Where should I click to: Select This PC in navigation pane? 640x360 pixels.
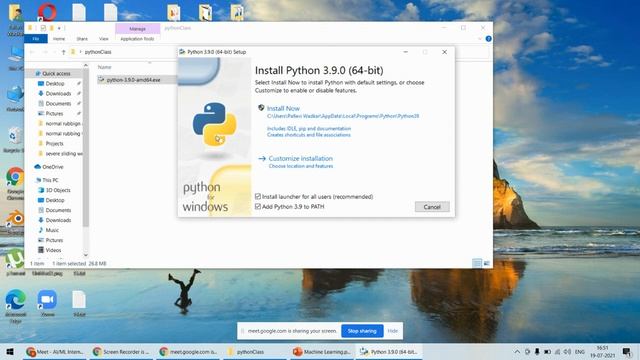point(50,180)
